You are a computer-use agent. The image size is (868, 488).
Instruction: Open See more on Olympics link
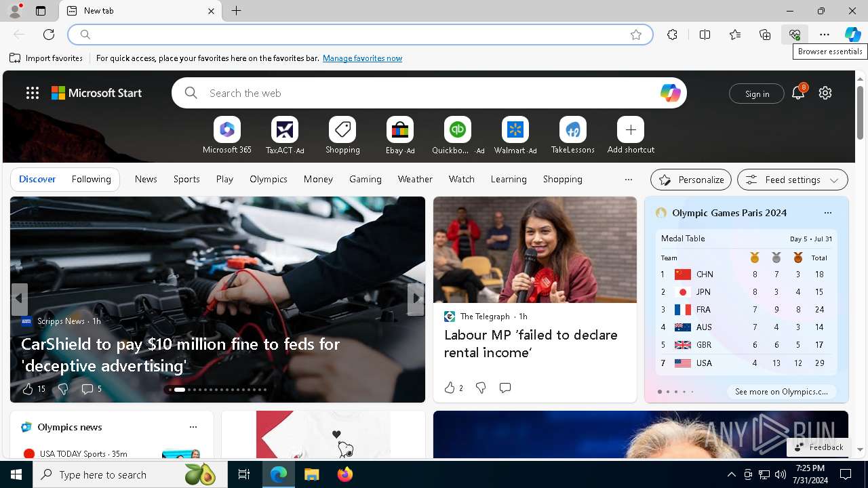(x=781, y=392)
